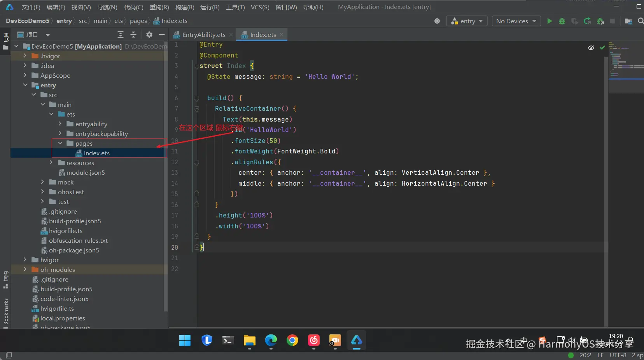Click the UTF-8 encoding in status bar
The image size is (644, 360).
pos(618,355)
